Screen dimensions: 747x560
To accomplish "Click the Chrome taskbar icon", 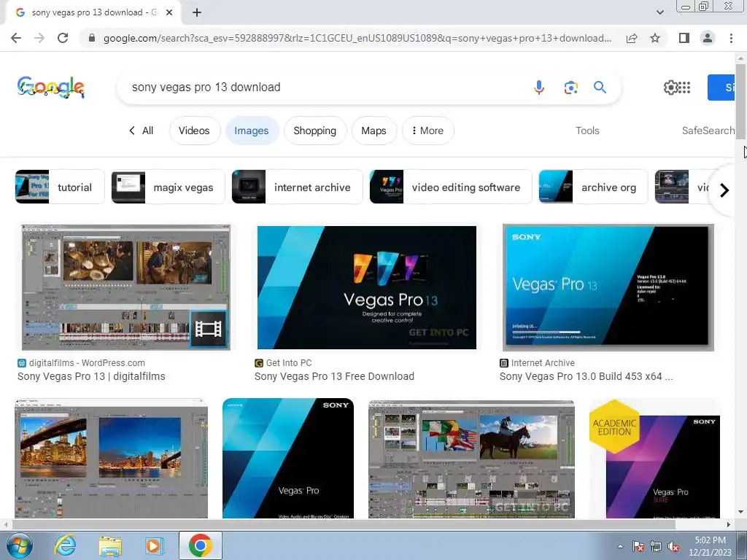I will tap(200, 545).
